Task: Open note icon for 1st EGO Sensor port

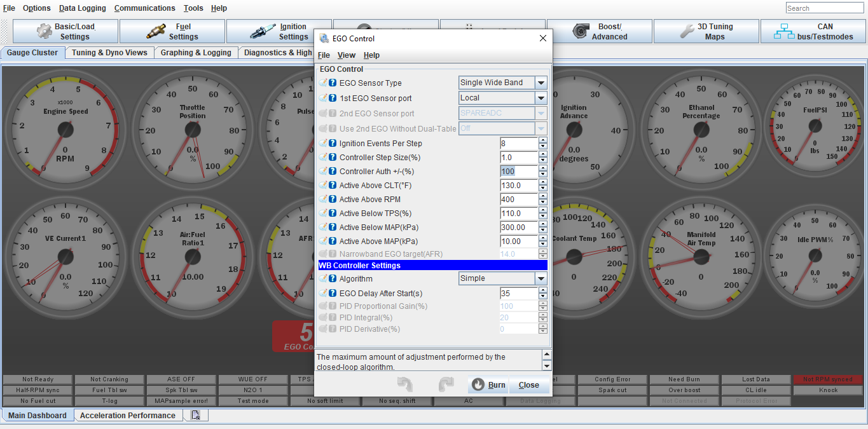Action: tap(323, 98)
